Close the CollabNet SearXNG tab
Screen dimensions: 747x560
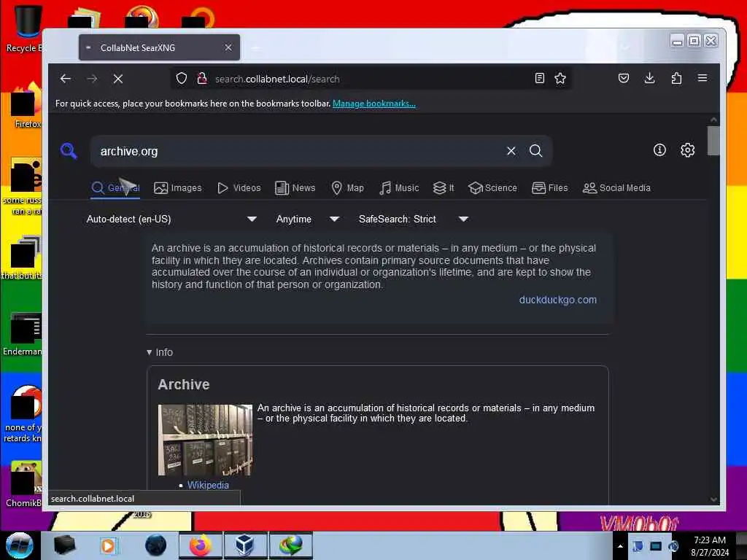tap(228, 47)
